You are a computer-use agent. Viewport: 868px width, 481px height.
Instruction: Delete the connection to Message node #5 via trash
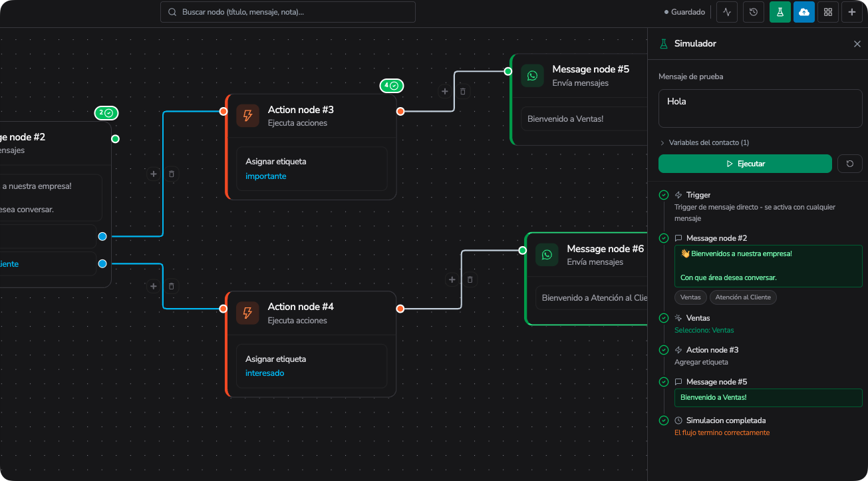coord(464,91)
